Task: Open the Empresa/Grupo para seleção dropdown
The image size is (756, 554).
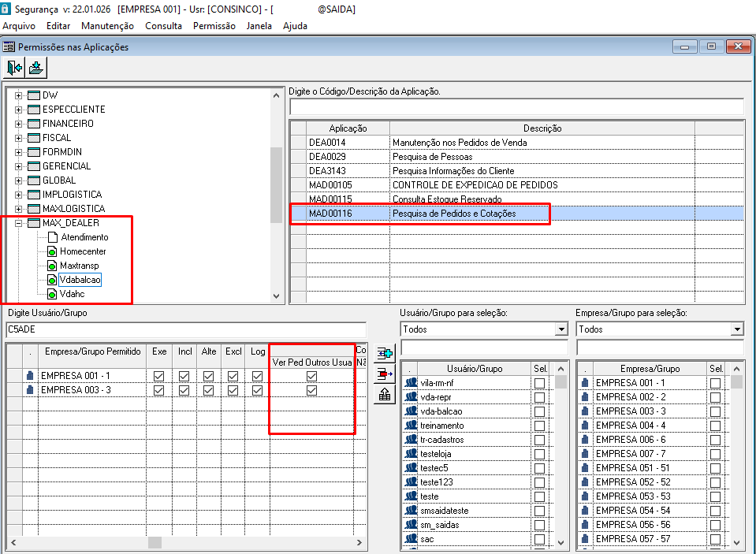Action: click(x=737, y=329)
